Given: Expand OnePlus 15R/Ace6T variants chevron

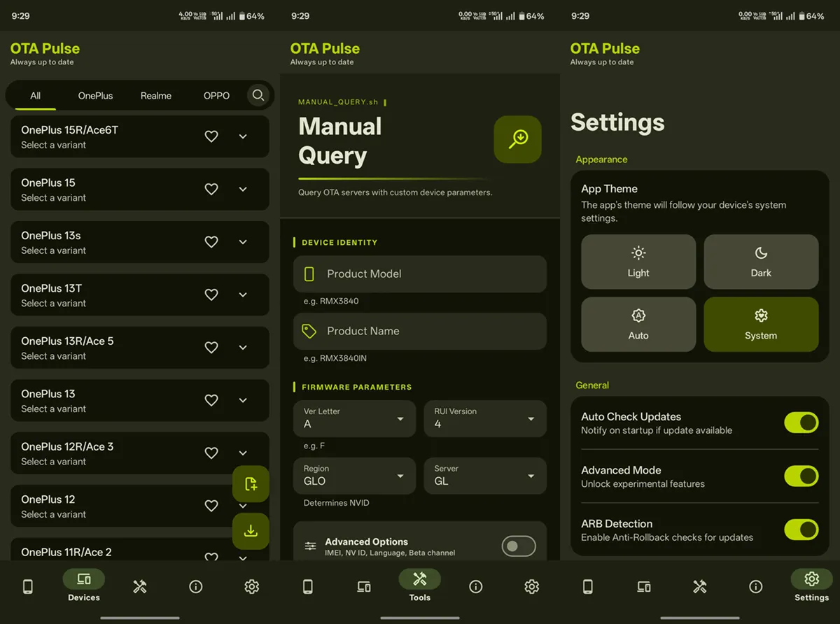Looking at the screenshot, I should [243, 136].
